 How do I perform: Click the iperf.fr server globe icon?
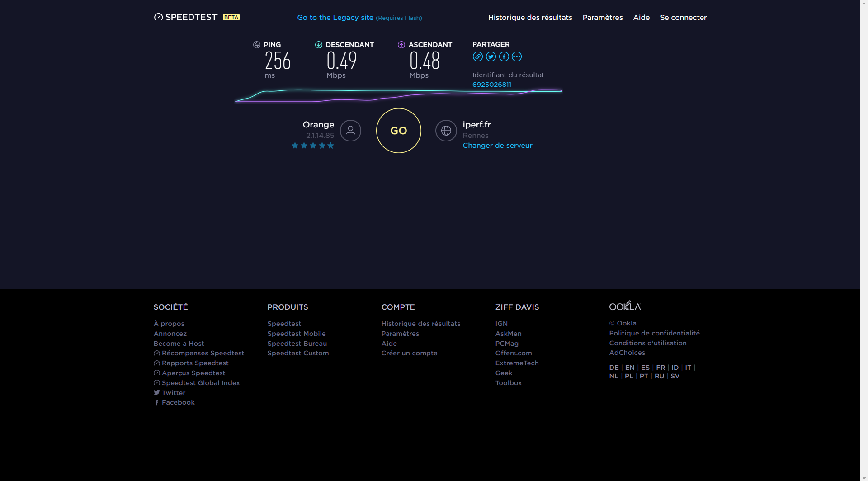coord(446,131)
